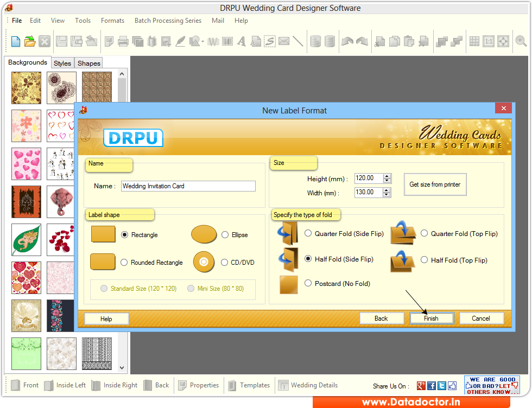Select the green leaf Ganesha background thumbnail

point(26,240)
